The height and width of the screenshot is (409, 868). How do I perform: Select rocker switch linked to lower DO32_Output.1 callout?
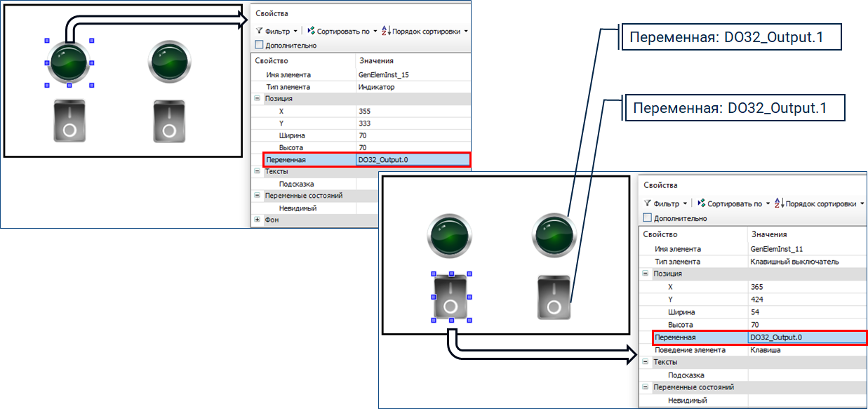554,297
